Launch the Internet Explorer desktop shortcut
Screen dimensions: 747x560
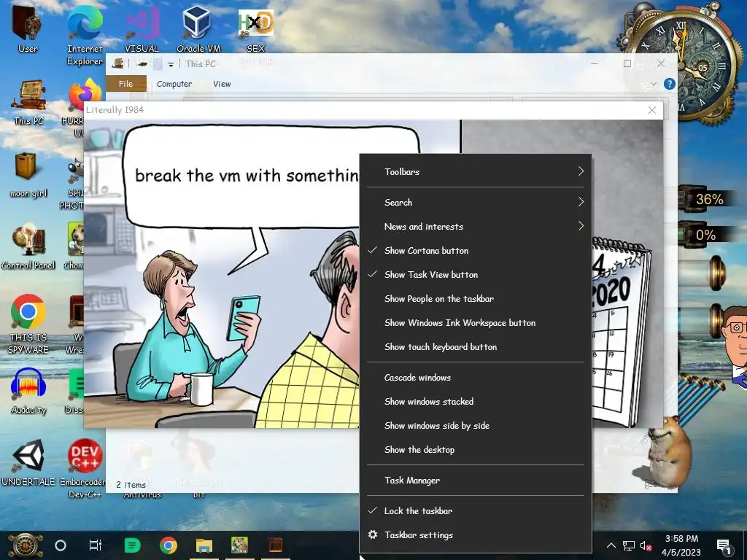pos(85,34)
